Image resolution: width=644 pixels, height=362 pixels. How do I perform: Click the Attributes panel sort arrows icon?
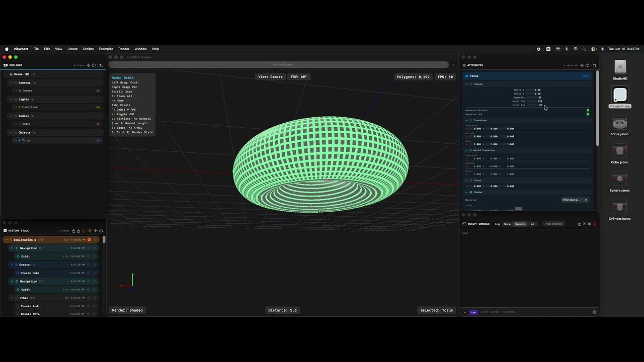[x=595, y=65]
